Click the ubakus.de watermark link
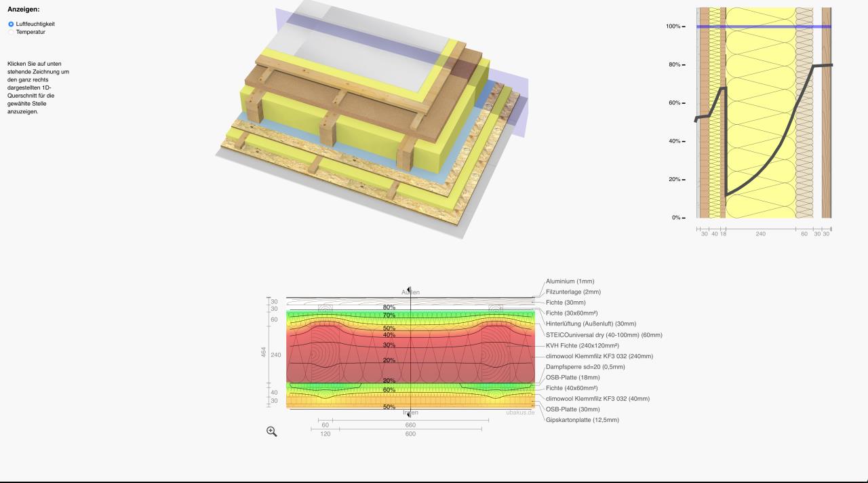 520,412
